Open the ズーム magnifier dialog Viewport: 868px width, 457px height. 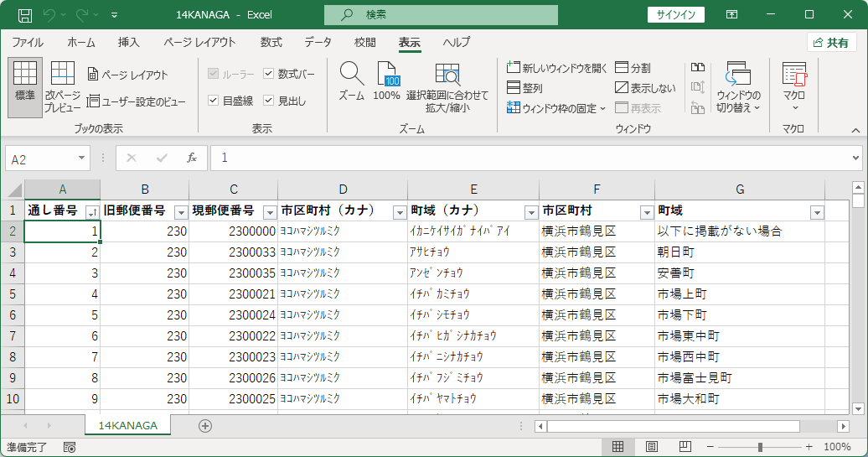[352, 82]
